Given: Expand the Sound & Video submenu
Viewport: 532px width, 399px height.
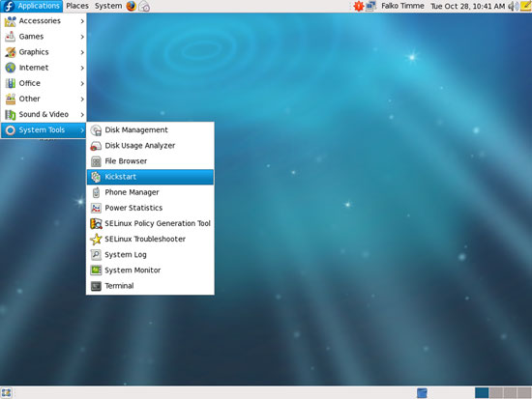Looking at the screenshot, I should coord(44,115).
